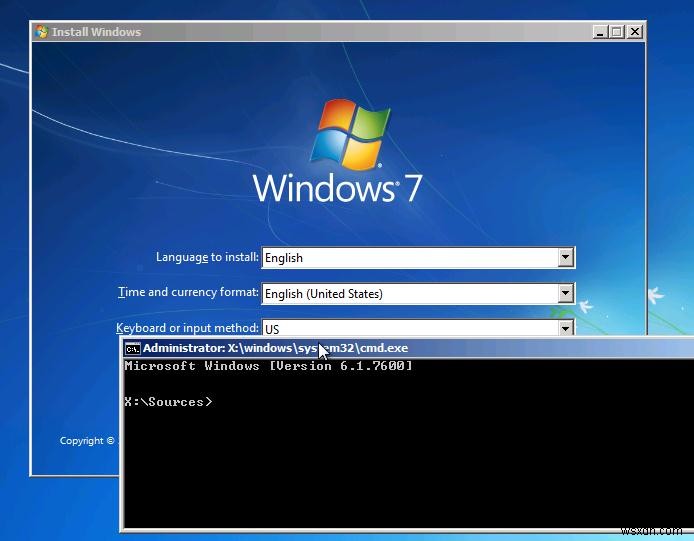Screen dimensions: 694x541
Task: Maximize the Install Windows window
Action: (x=617, y=32)
